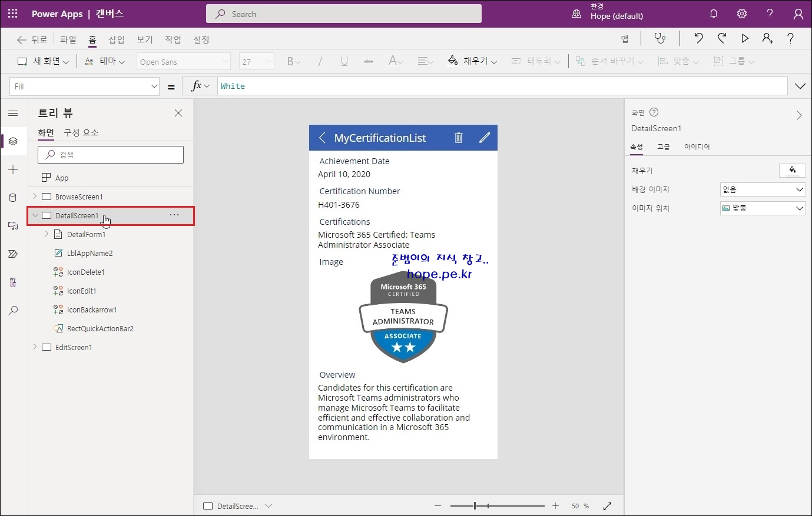Click the zoom slider handle
This screenshot has width=812, height=516.
pos(475,506)
